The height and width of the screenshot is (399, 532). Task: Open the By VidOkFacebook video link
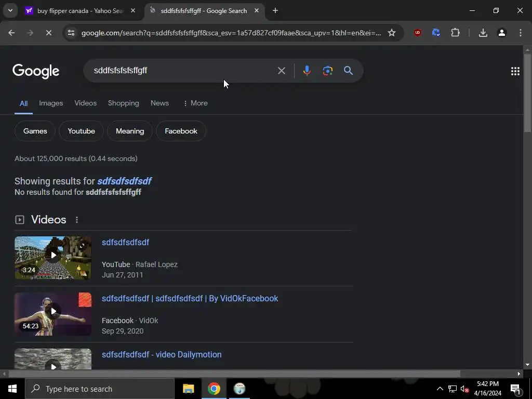pyautogui.click(x=190, y=299)
